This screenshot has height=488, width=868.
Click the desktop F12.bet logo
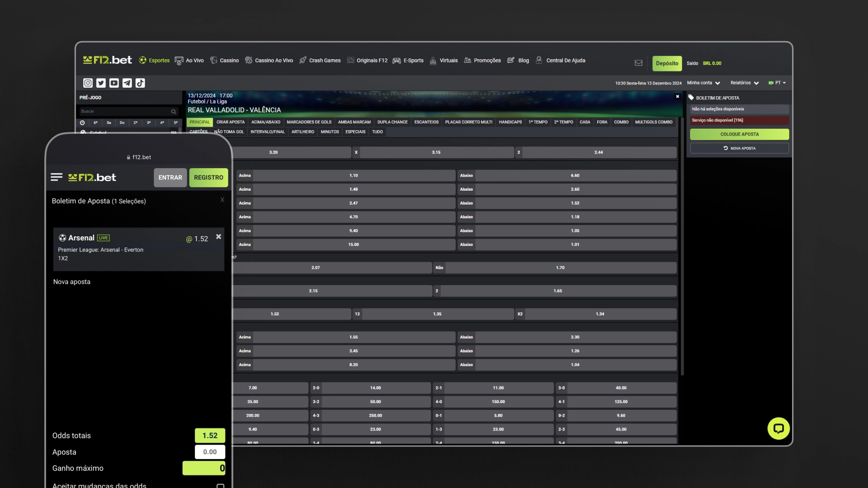[107, 60]
